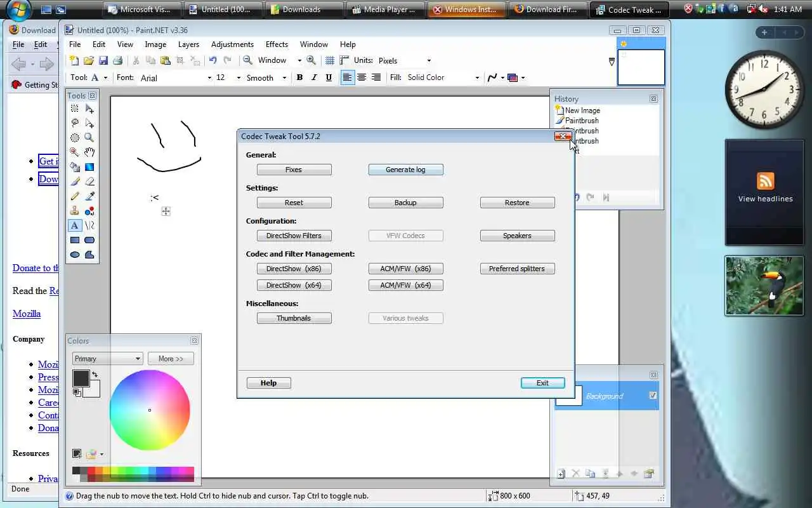Viewport: 812px width, 508px height.
Task: Select the Pan hand tool
Action: pyautogui.click(x=89, y=152)
